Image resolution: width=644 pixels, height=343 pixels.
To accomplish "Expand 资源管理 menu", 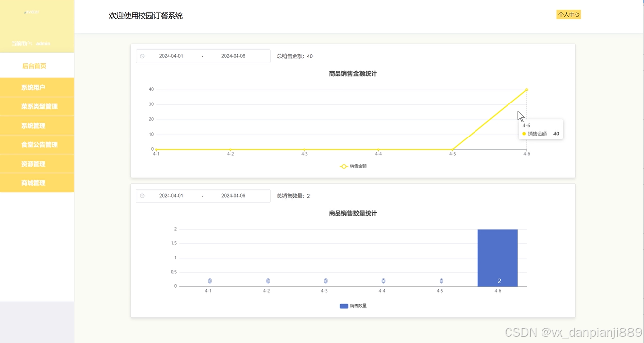I will [37, 164].
